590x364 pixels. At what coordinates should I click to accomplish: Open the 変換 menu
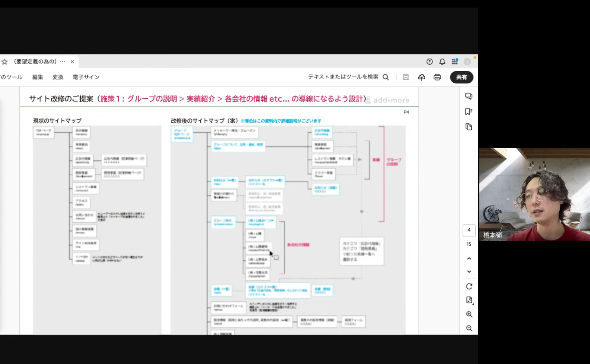tap(58, 77)
